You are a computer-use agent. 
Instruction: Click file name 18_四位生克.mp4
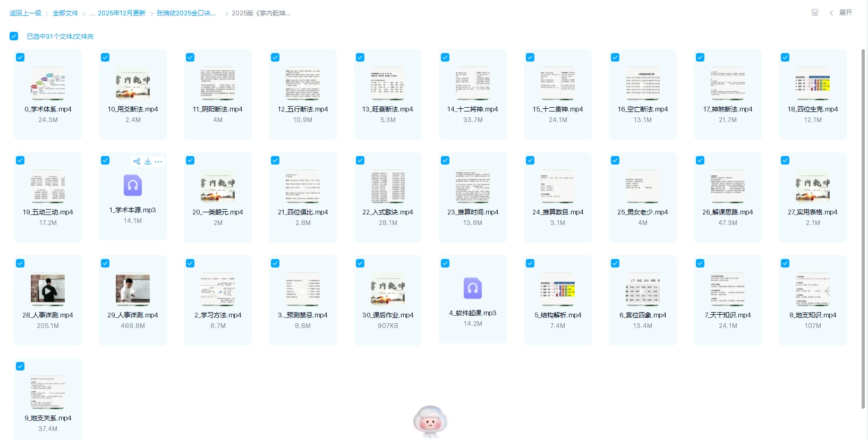click(x=813, y=109)
